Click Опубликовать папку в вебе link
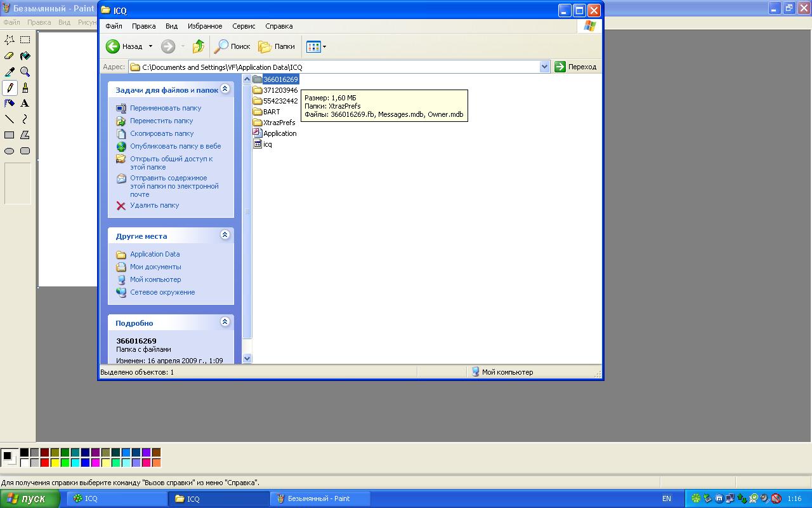 (176, 146)
